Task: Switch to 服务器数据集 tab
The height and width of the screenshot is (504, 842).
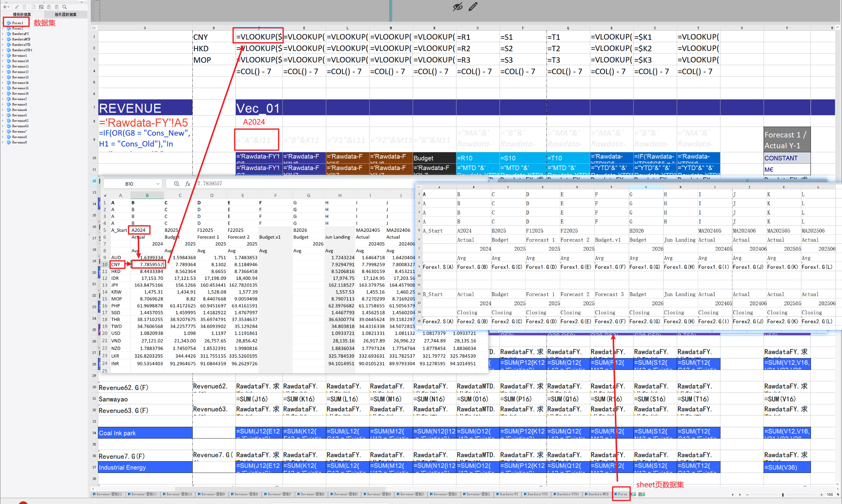Action: pyautogui.click(x=66, y=14)
